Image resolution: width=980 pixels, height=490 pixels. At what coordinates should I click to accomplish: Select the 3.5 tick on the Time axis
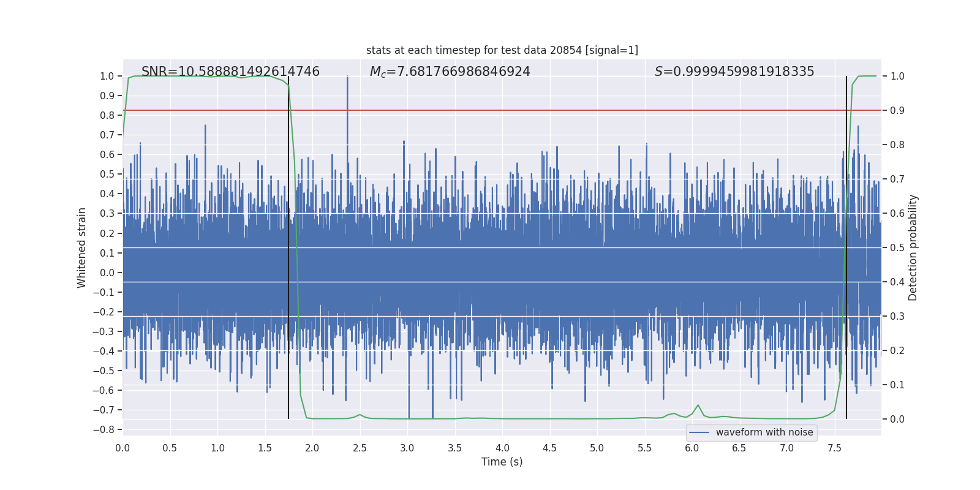tap(454, 448)
